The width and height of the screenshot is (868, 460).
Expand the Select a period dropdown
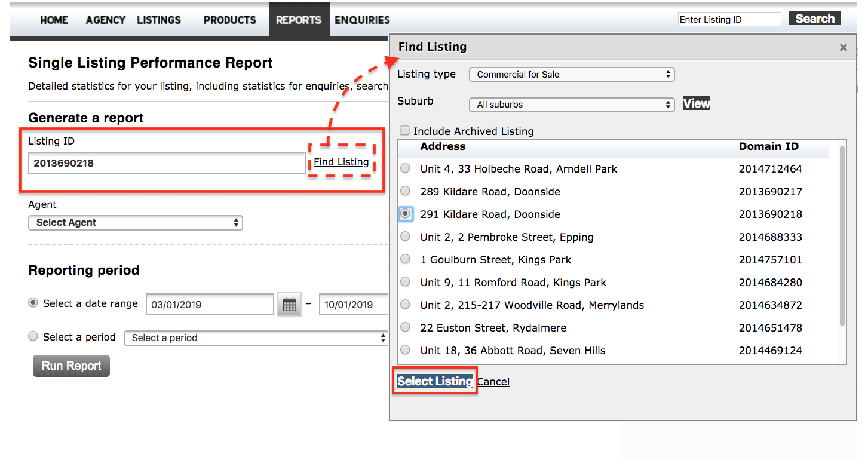pyautogui.click(x=256, y=338)
